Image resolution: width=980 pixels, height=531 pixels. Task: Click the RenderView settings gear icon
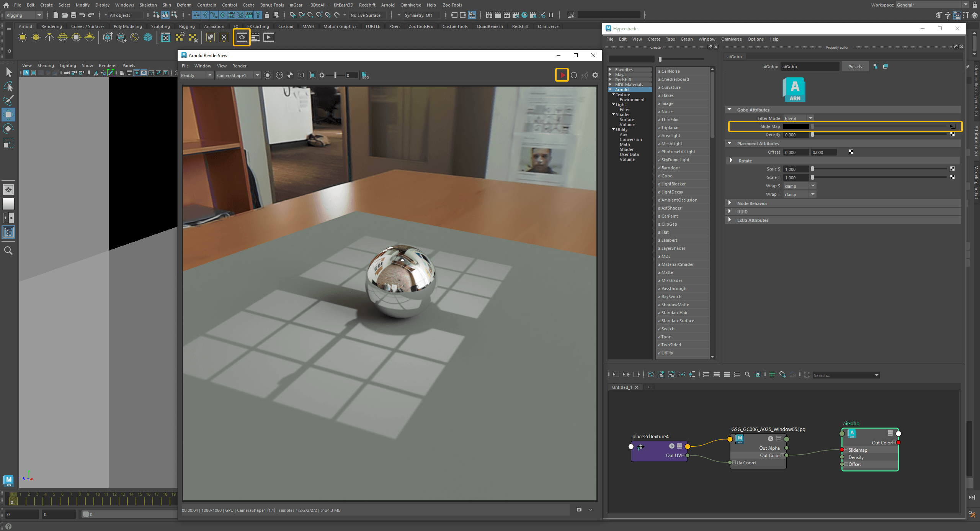tap(595, 75)
